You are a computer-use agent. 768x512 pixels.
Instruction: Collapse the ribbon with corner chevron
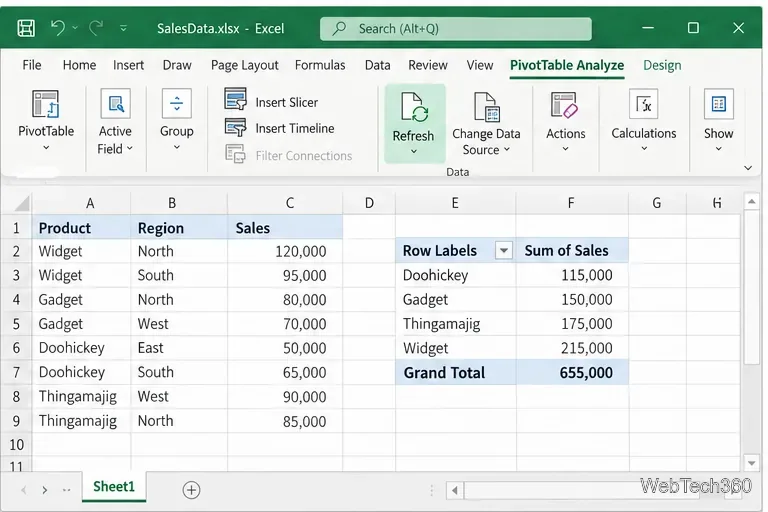coord(748,168)
